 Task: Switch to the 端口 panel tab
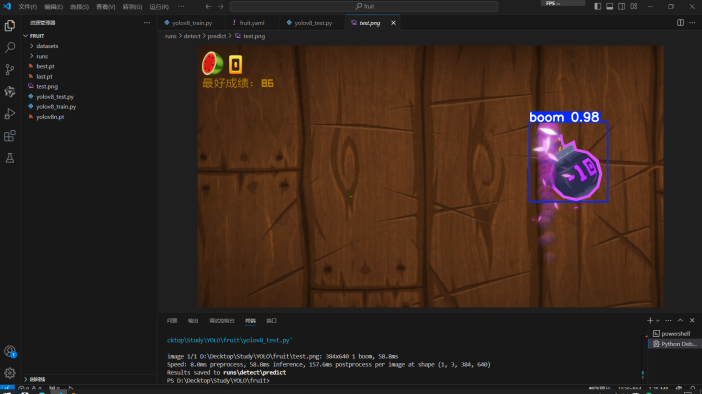point(272,321)
